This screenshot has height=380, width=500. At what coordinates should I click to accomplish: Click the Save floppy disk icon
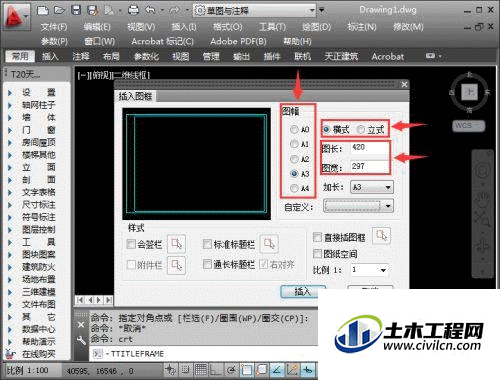pyautogui.click(x=76, y=10)
